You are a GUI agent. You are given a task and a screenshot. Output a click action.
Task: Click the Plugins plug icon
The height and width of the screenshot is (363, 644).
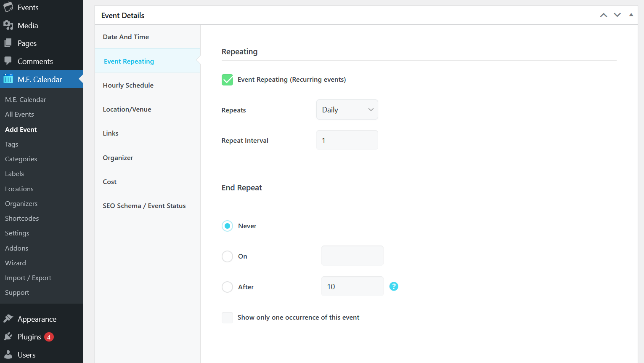coord(8,336)
